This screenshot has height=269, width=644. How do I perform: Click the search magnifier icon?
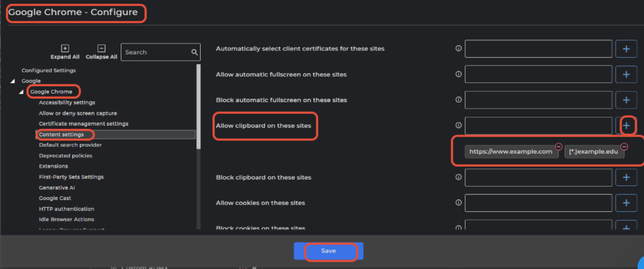194,52
